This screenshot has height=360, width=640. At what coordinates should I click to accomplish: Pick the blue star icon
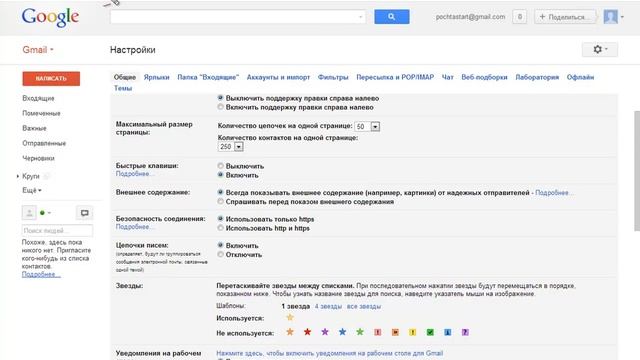[342, 332]
